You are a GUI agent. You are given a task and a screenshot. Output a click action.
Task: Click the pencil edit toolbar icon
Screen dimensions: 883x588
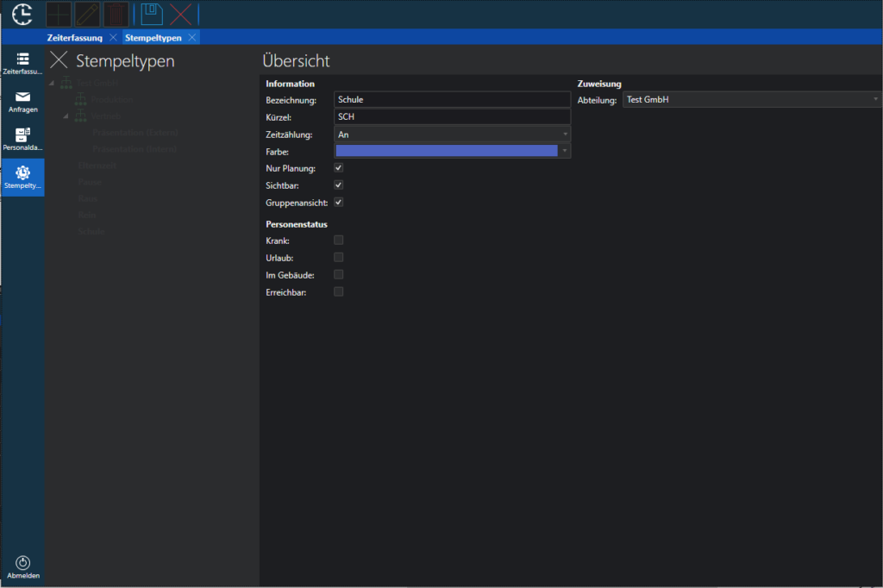pyautogui.click(x=87, y=15)
